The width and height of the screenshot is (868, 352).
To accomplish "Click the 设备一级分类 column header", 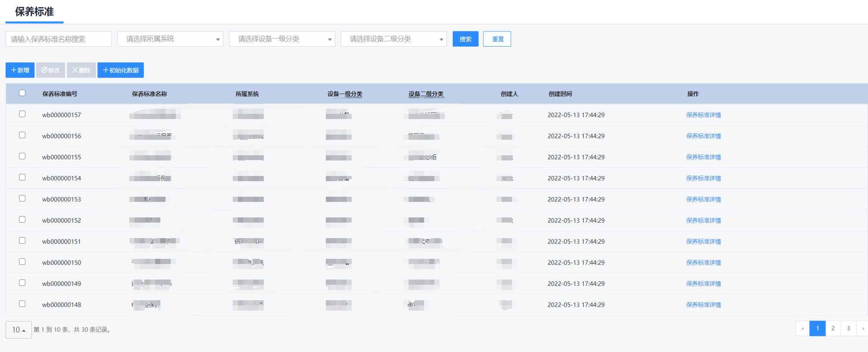I will (x=345, y=94).
